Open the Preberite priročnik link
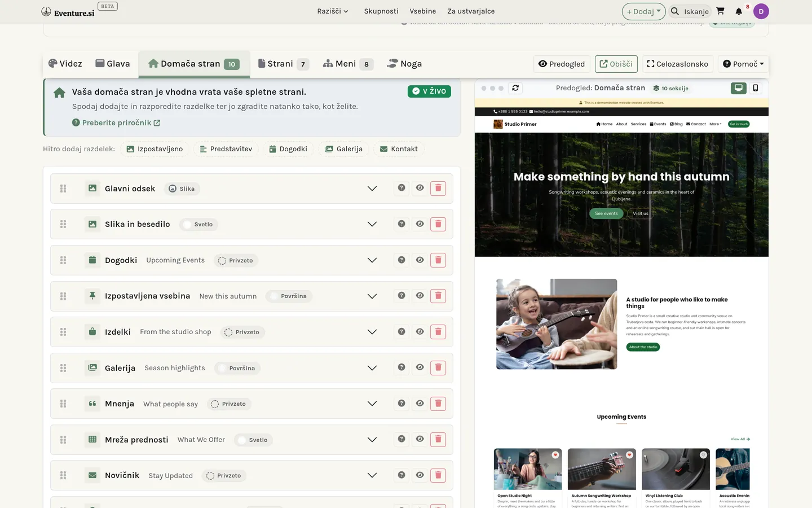 coord(116,122)
